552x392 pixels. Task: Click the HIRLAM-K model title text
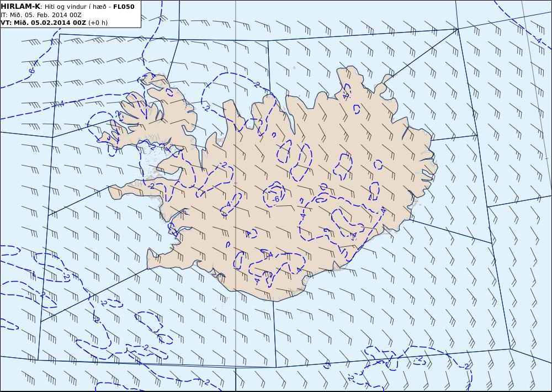click(21, 7)
